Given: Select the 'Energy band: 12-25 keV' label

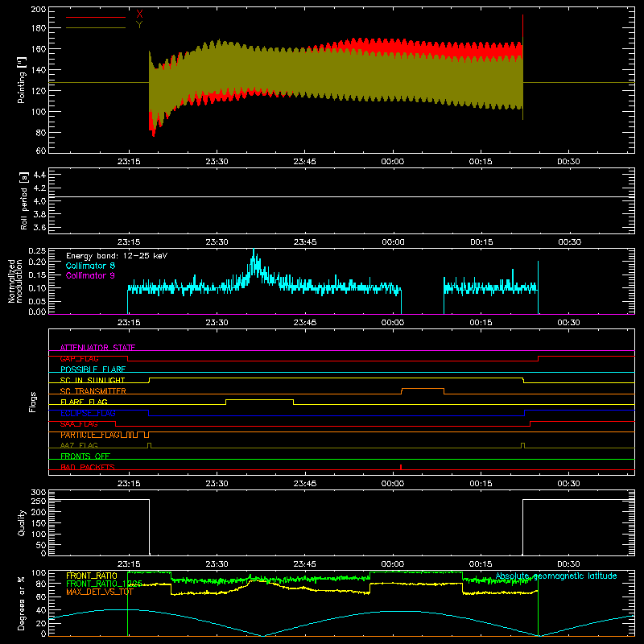Looking at the screenshot, I should (x=117, y=256).
